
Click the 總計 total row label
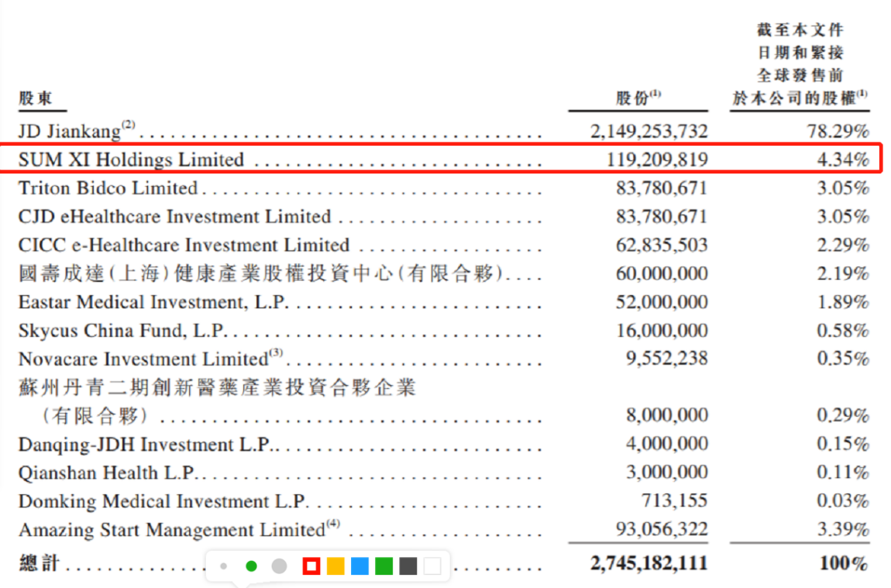click(39, 562)
